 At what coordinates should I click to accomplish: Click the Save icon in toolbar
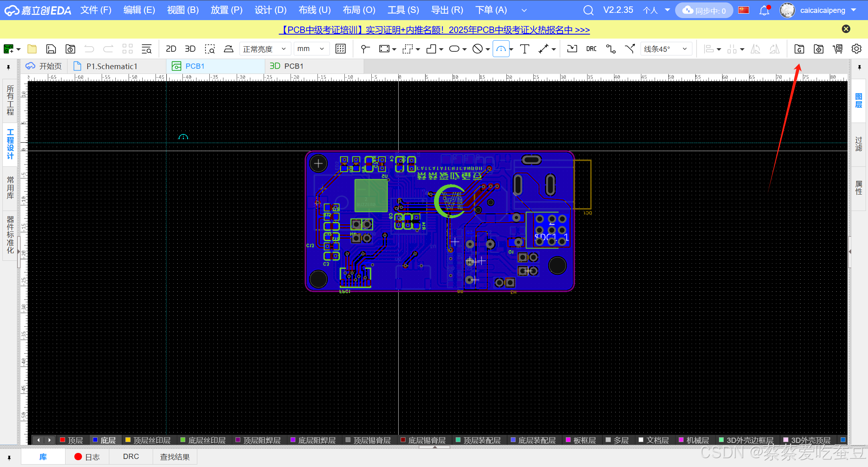[x=51, y=49]
